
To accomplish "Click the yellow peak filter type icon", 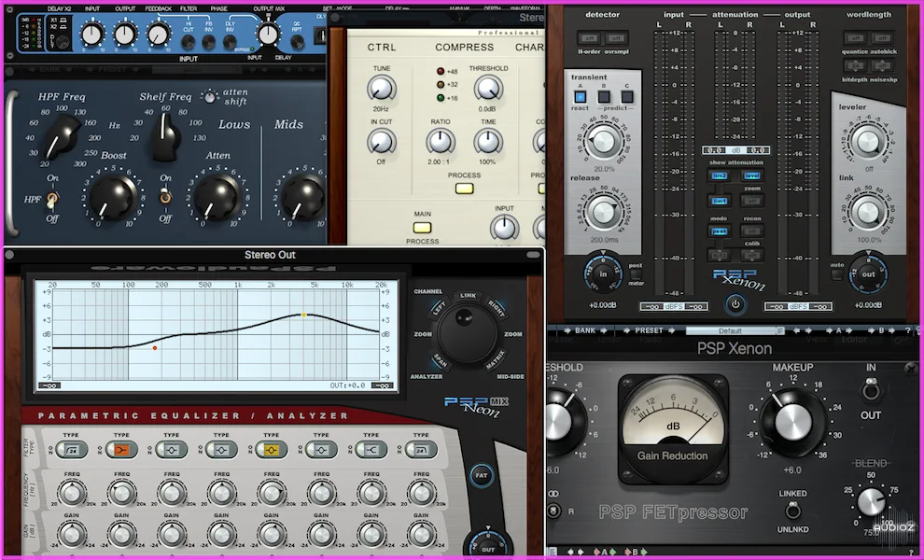I will click(x=271, y=450).
